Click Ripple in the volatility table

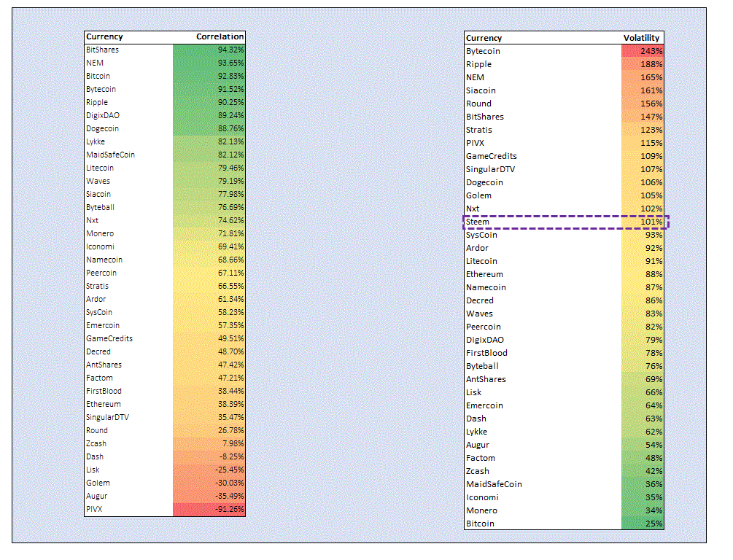(478, 64)
